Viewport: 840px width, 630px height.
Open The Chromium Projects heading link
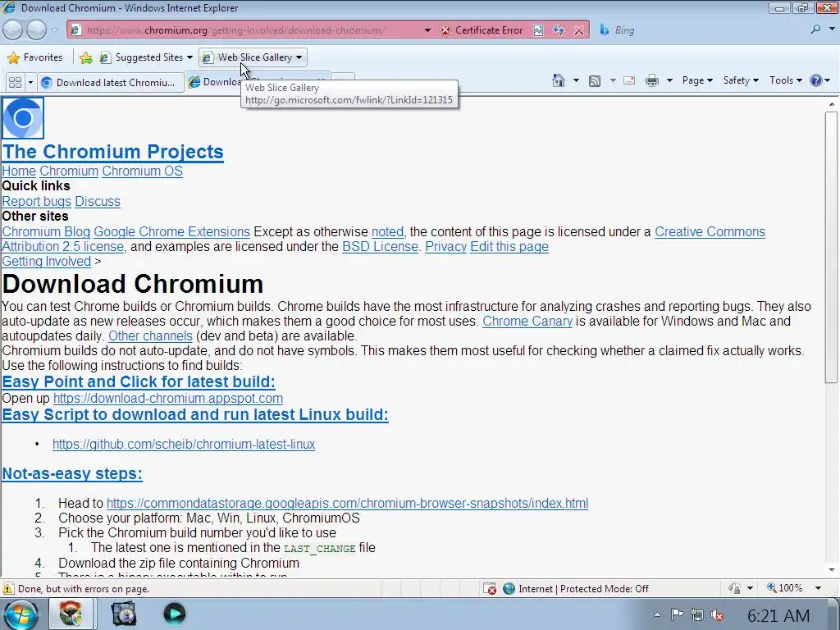point(112,152)
